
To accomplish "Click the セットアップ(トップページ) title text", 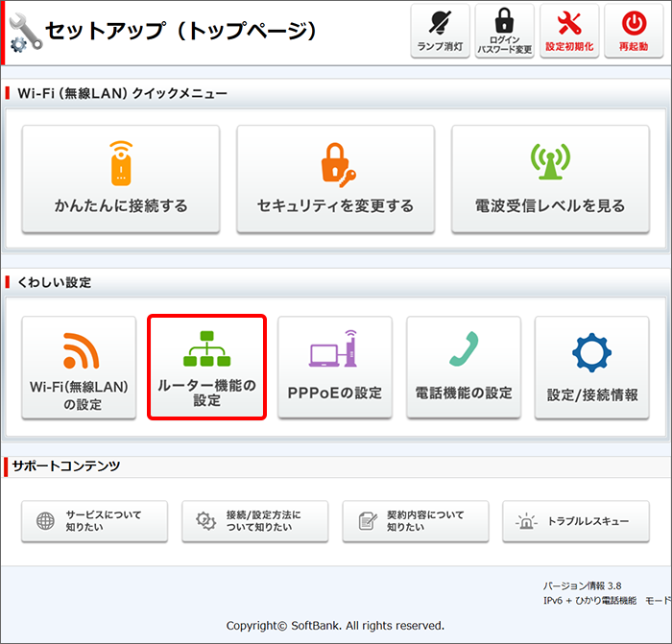I will [x=180, y=31].
